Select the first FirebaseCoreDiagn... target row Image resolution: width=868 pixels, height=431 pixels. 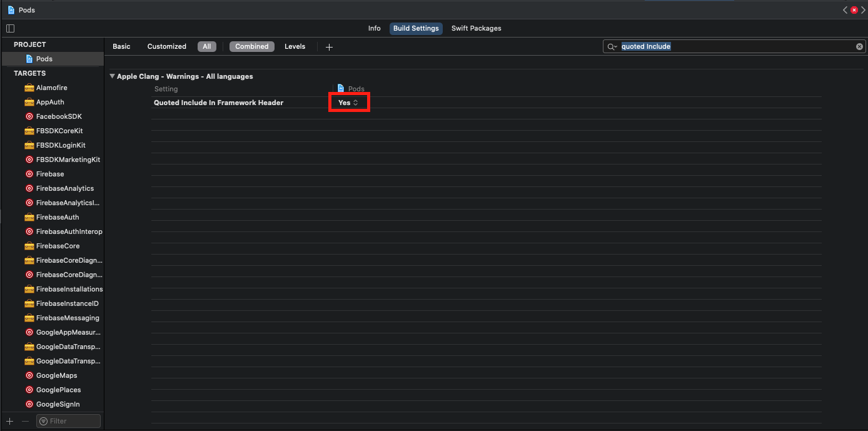[53, 261]
